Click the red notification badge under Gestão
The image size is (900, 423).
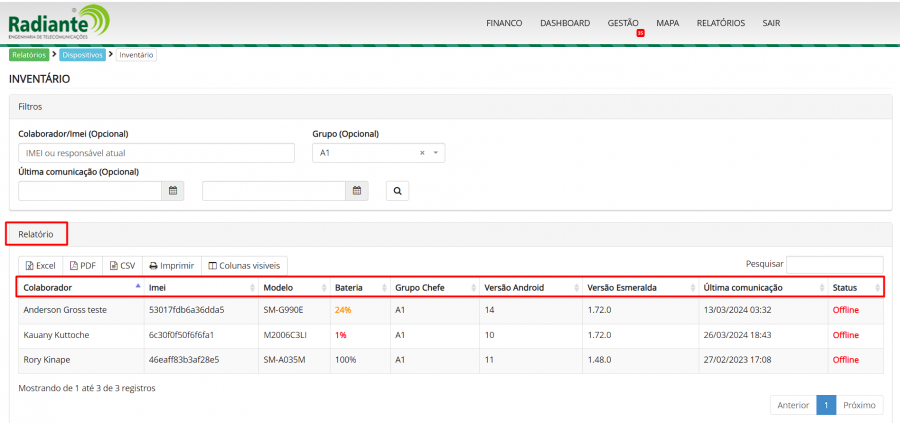pos(640,33)
